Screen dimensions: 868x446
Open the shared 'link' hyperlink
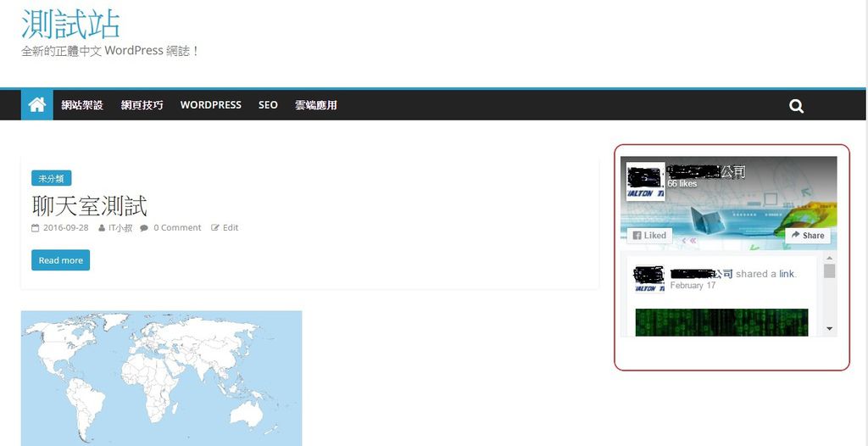pos(787,274)
